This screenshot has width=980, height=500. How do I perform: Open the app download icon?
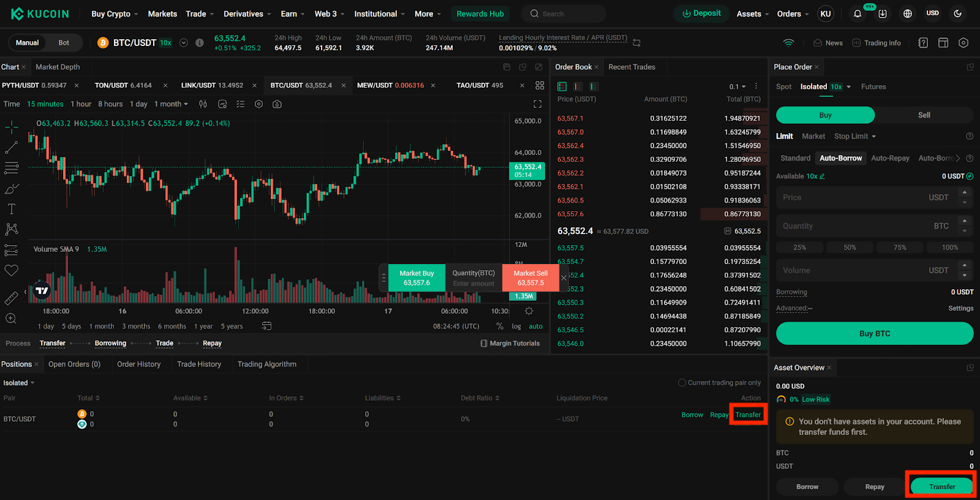click(x=883, y=13)
